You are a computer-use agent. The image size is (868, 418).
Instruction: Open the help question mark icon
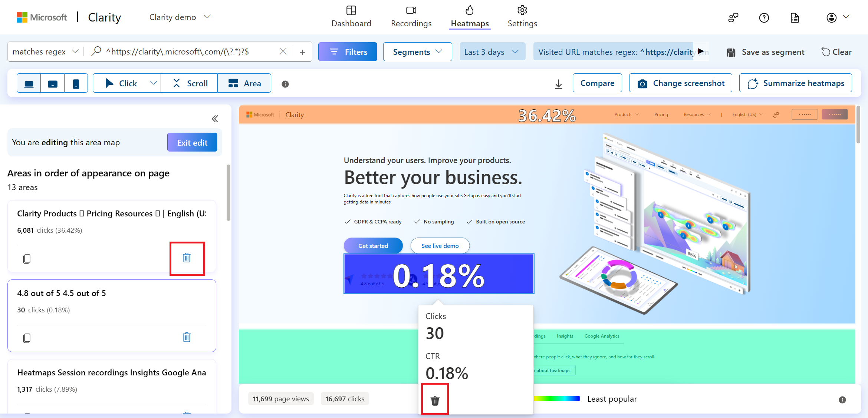click(764, 17)
